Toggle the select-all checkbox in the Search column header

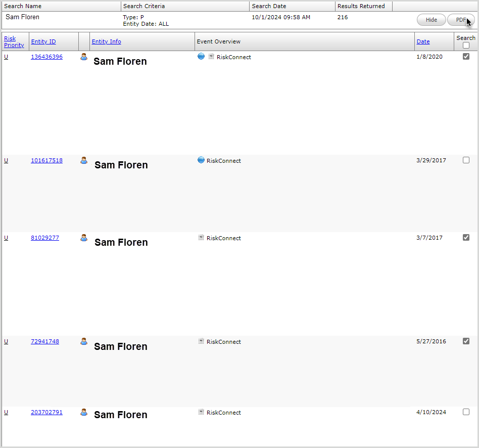466,44
